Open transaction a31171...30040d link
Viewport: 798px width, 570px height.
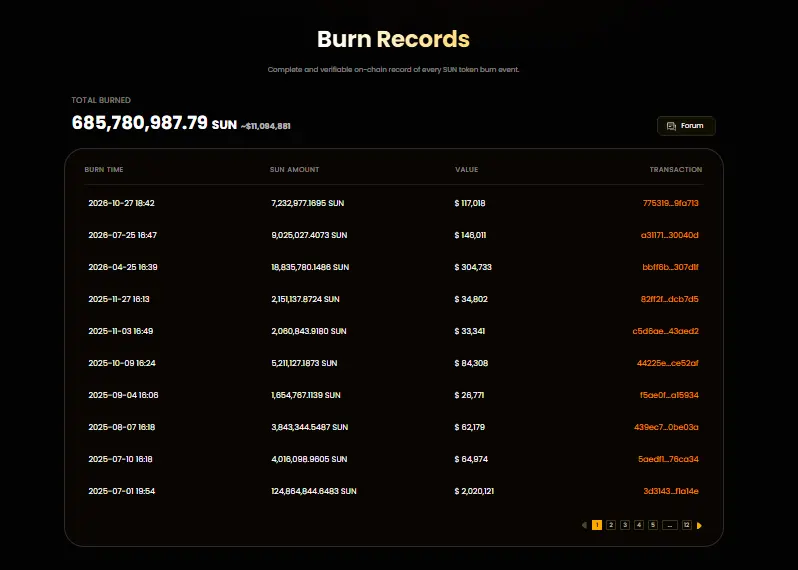[669, 235]
